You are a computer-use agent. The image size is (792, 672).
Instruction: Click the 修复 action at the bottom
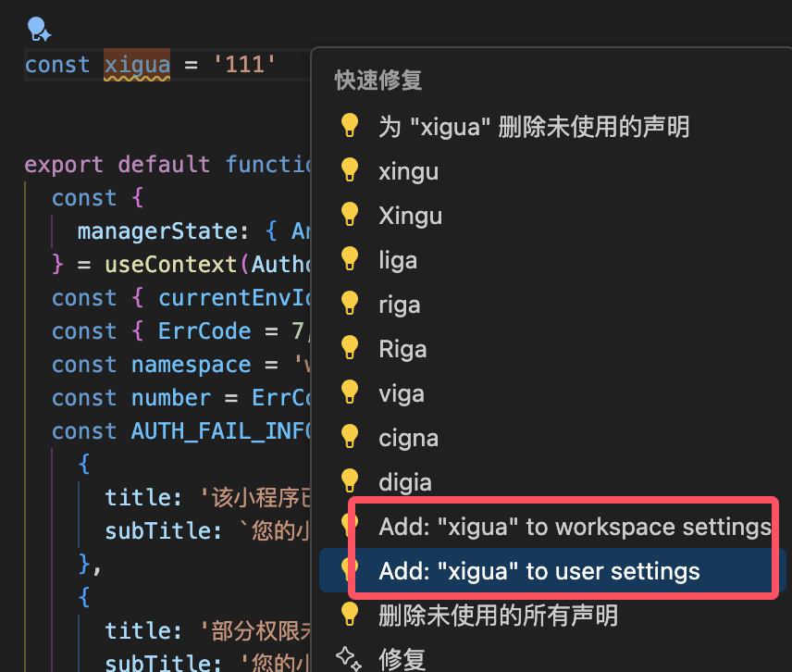click(x=402, y=658)
